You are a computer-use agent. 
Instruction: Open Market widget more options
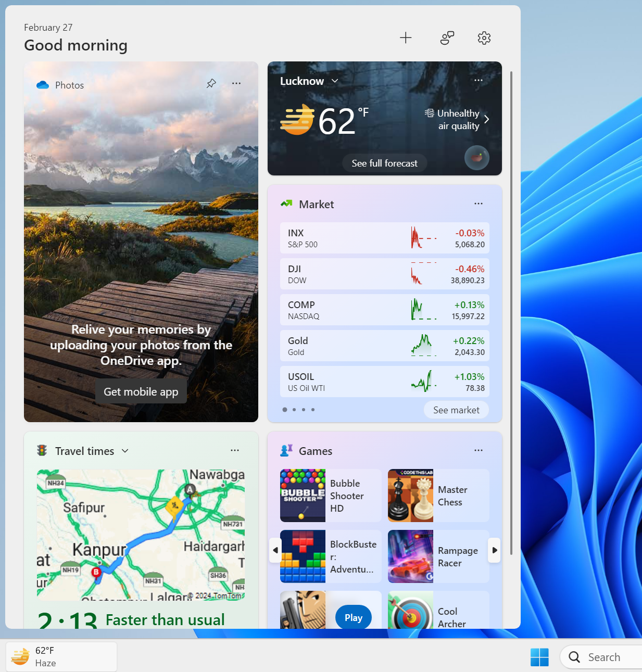pos(479,204)
